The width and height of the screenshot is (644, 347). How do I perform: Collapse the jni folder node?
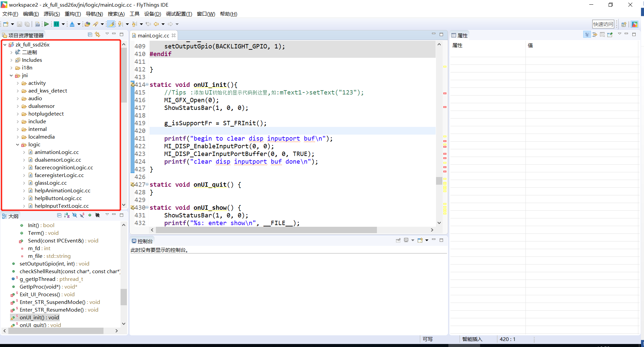(11, 75)
